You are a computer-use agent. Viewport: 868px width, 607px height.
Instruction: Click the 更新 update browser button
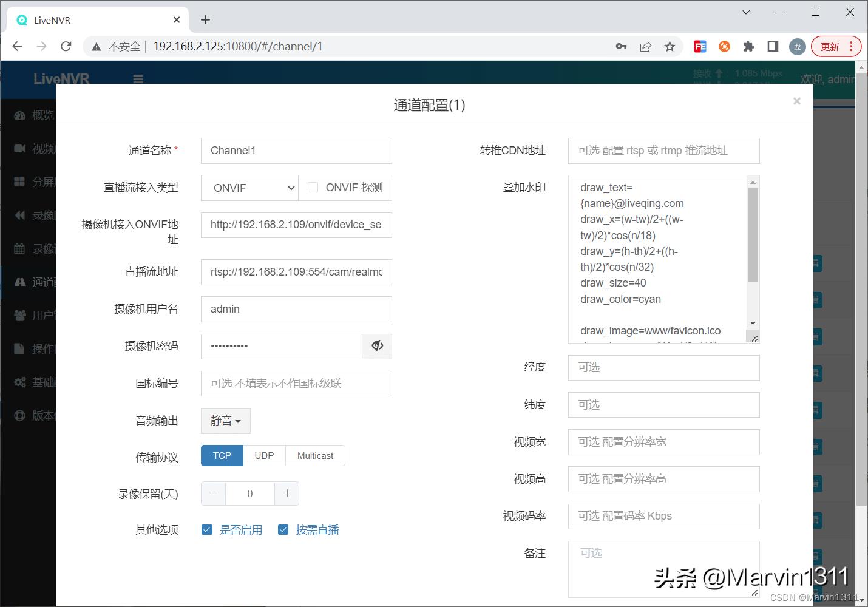830,46
